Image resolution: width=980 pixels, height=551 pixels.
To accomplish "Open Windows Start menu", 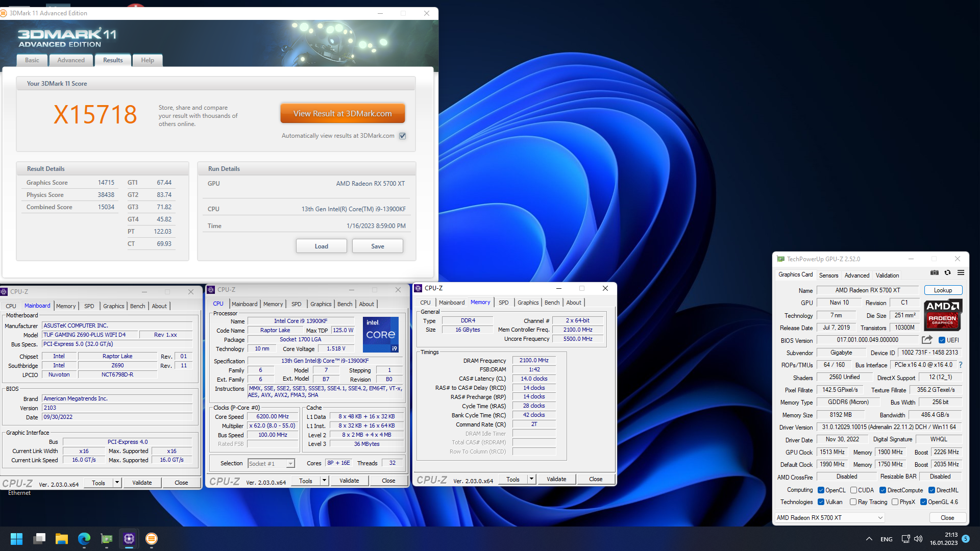I will [x=16, y=539].
